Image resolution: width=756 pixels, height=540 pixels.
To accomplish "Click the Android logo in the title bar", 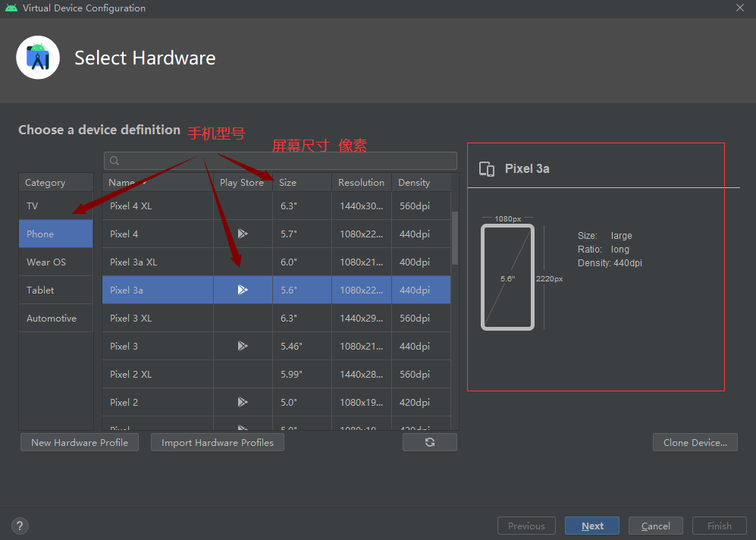I will tap(11, 8).
